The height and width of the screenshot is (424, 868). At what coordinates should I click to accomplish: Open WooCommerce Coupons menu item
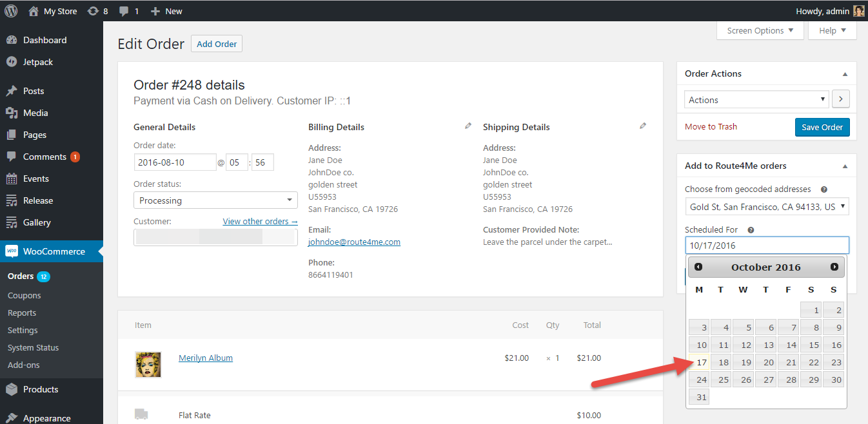click(25, 295)
